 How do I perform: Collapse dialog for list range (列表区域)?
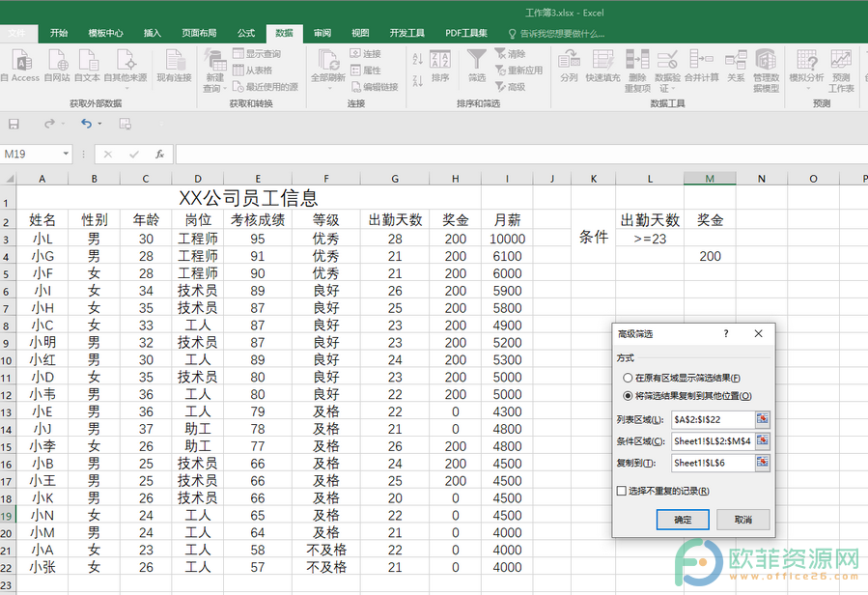point(762,419)
